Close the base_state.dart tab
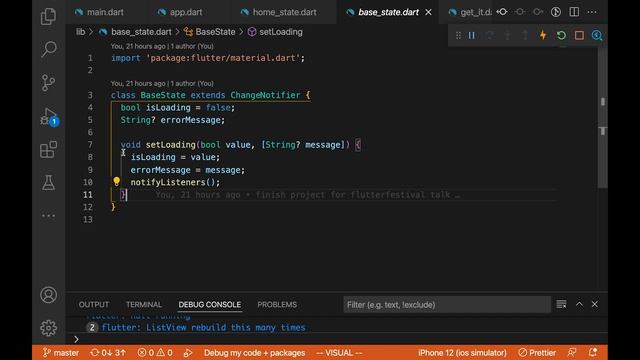The width and height of the screenshot is (640, 360). 428,12
